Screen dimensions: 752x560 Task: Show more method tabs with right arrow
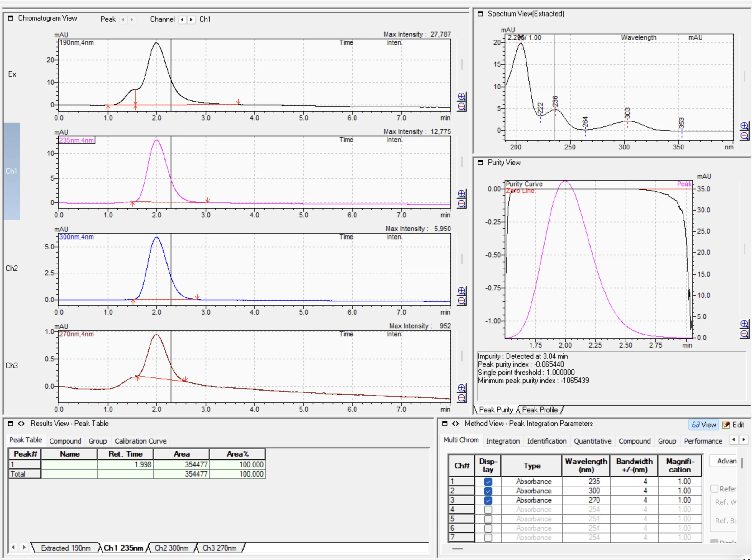(744, 440)
